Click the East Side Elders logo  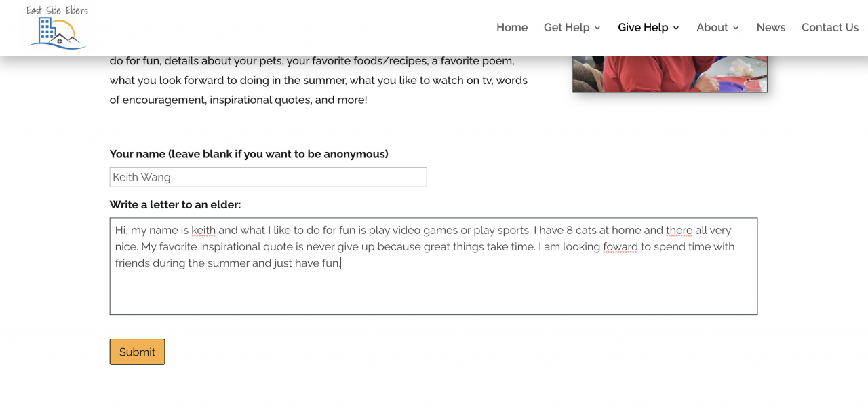[58, 28]
